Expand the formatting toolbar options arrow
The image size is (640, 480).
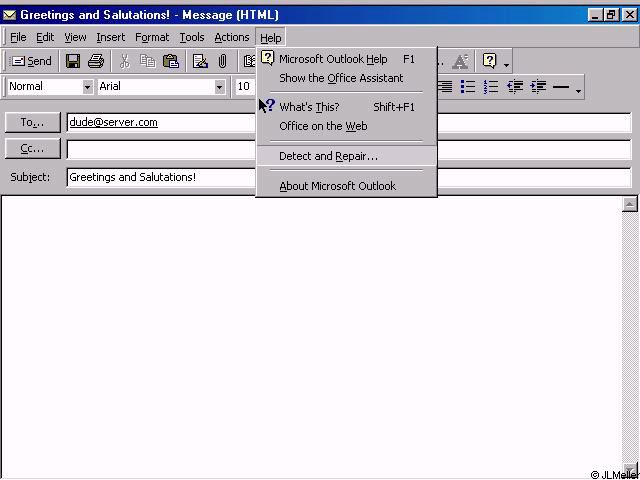click(578, 90)
